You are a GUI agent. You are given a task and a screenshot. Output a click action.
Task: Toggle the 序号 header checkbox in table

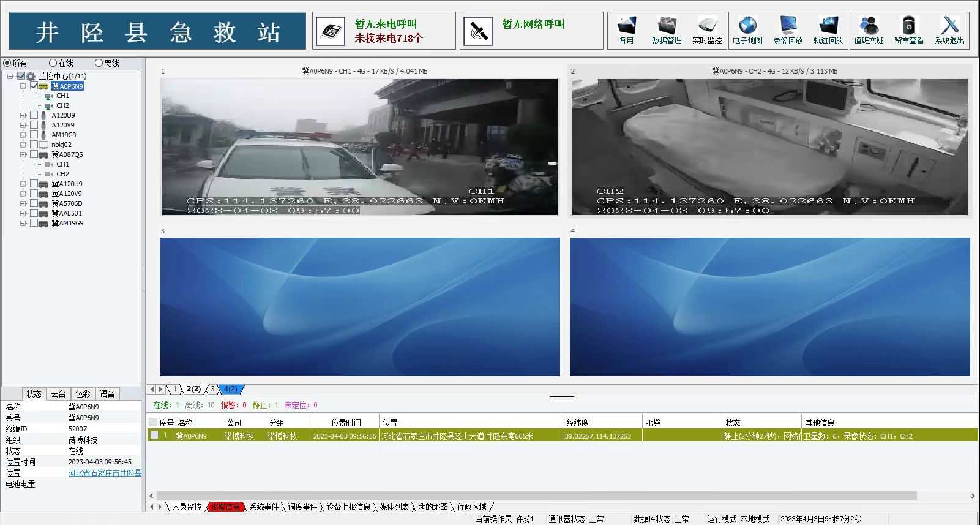tap(153, 423)
